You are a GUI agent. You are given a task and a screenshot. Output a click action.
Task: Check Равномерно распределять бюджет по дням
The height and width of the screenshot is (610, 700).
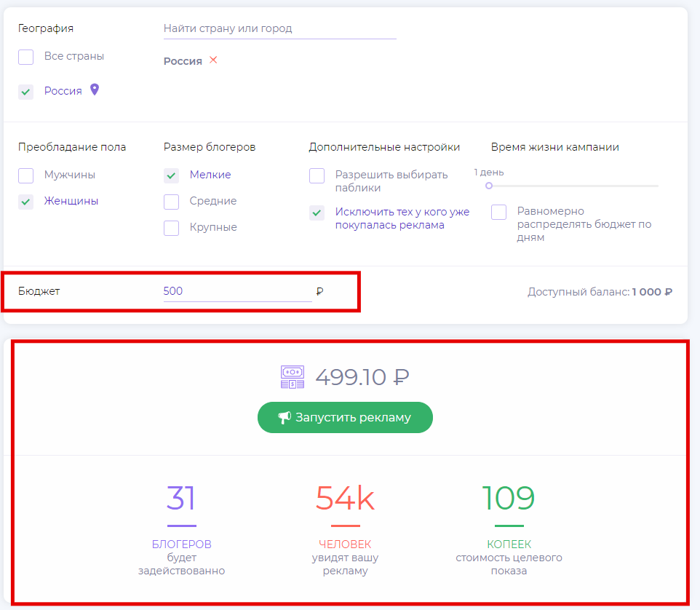[x=499, y=212]
